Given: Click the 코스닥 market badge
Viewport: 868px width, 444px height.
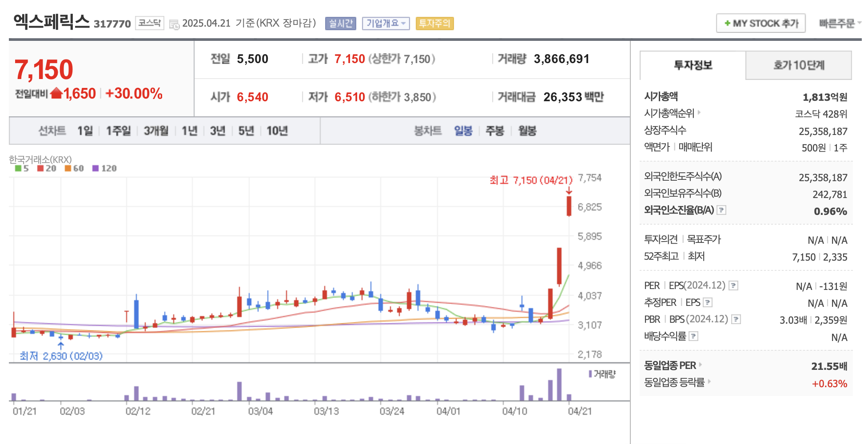Looking at the screenshot, I should 150,23.
